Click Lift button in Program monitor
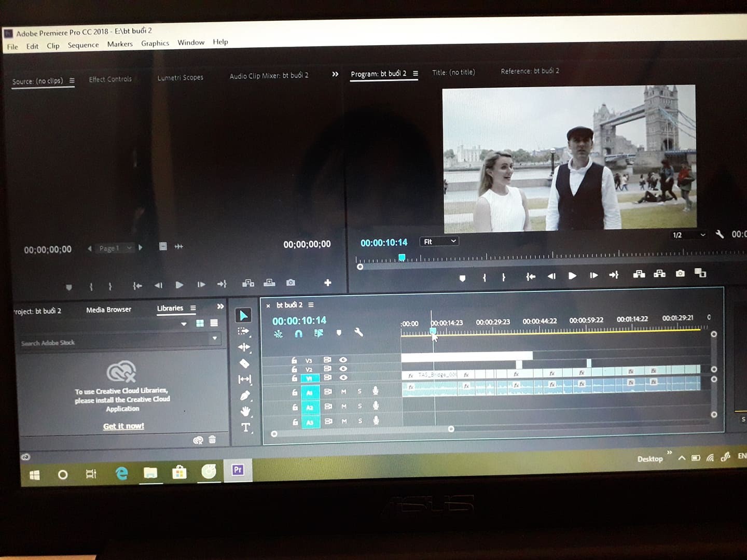The image size is (747, 560). (639, 274)
